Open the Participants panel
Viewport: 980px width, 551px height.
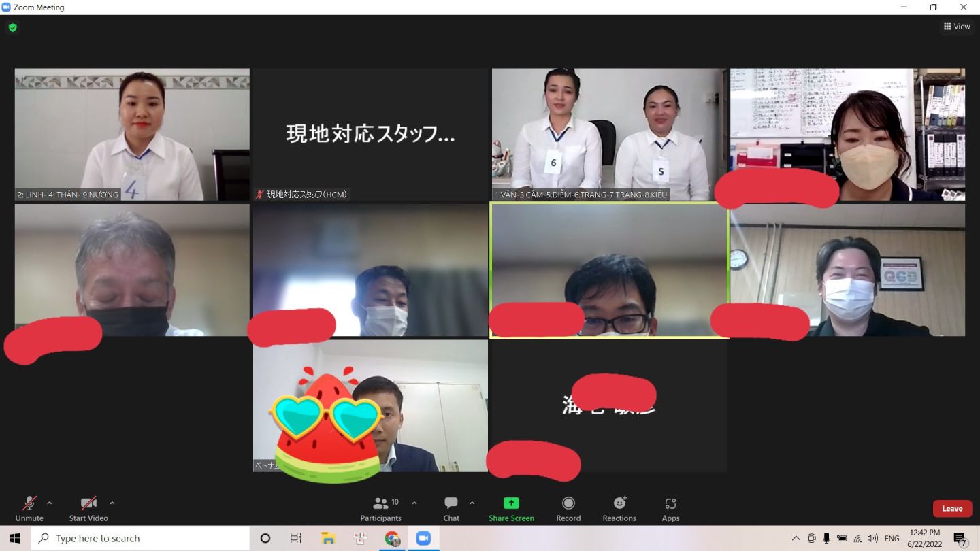(x=381, y=507)
